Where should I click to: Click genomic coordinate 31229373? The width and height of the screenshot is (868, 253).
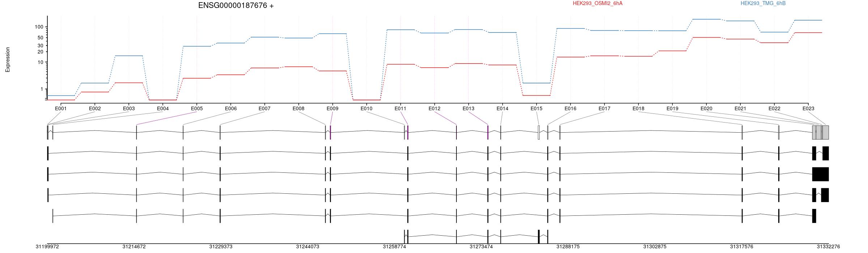[221, 247]
